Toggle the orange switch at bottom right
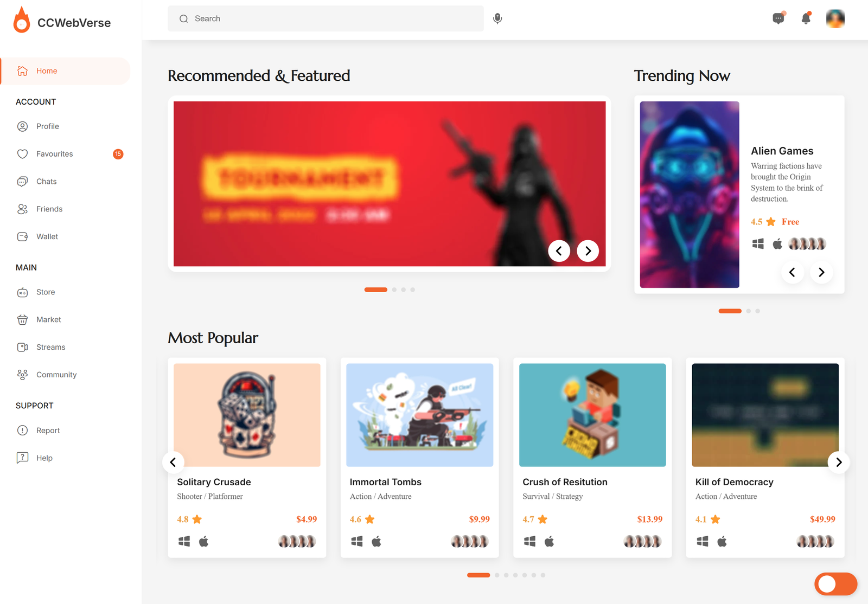 [x=835, y=584]
